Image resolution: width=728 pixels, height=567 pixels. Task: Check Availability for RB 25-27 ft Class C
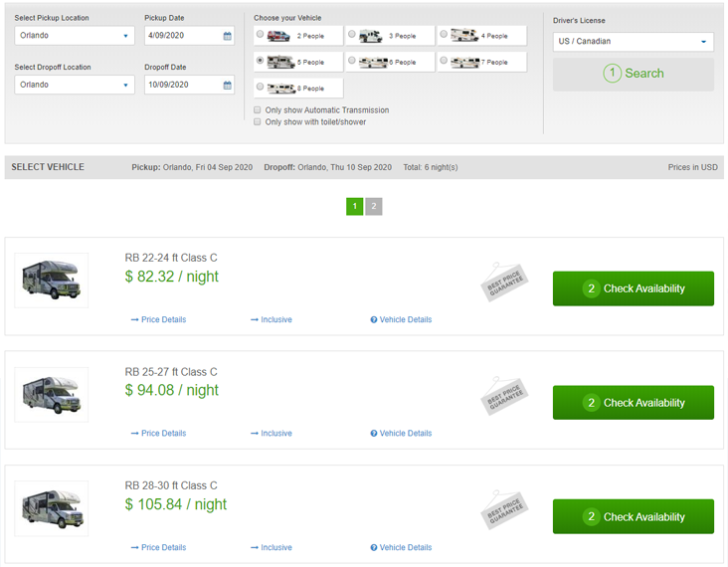tap(634, 403)
